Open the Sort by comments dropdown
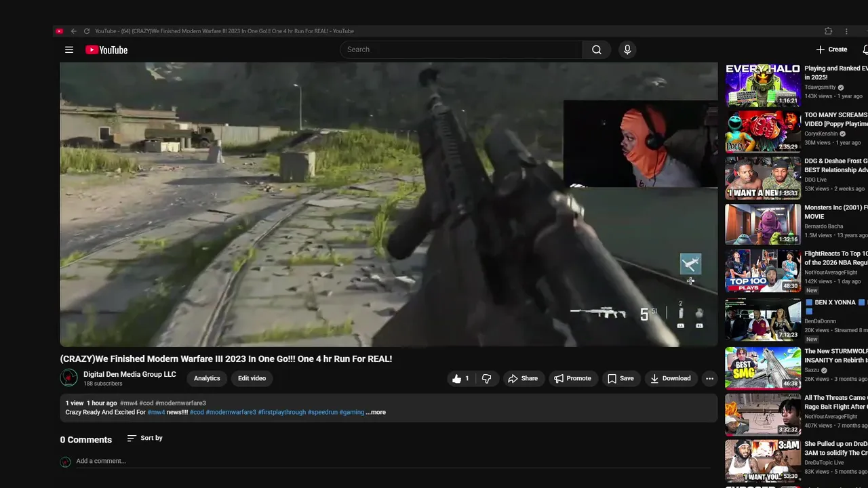 pos(145,439)
